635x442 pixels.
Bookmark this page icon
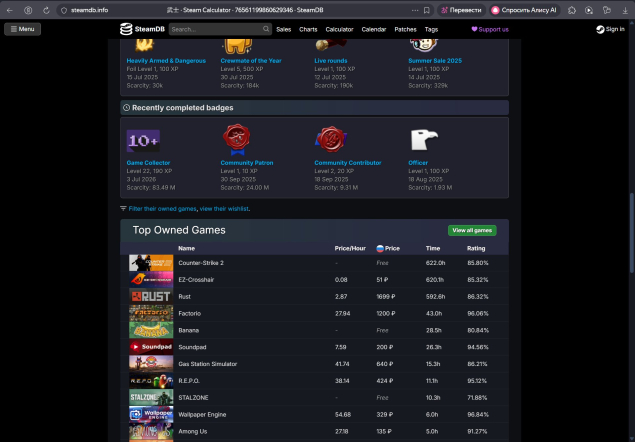coord(426,10)
